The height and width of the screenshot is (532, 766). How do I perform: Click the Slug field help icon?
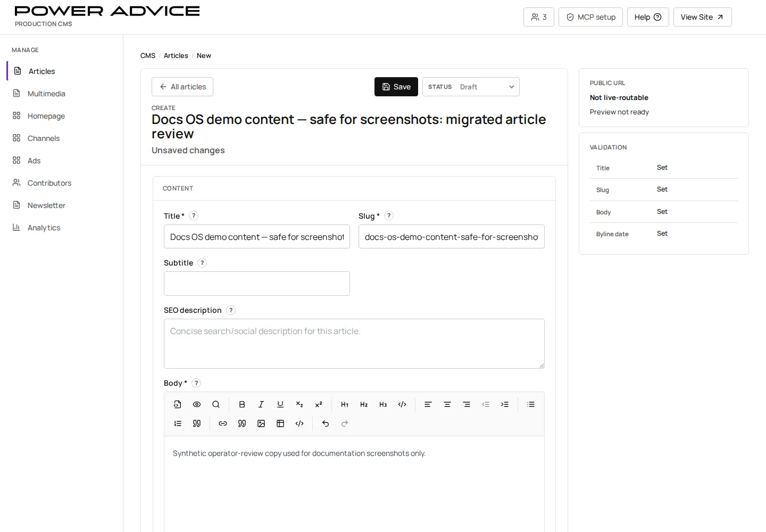pyautogui.click(x=389, y=215)
